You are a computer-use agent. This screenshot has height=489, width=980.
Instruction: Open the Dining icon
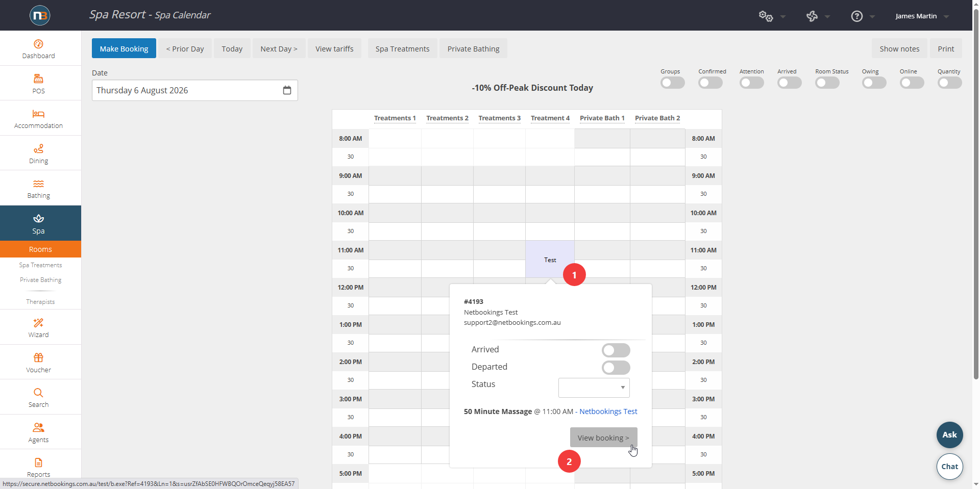[38, 148]
